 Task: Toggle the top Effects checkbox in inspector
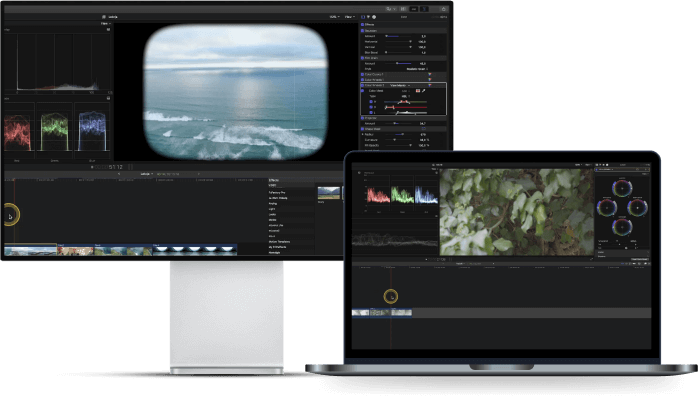362,24
